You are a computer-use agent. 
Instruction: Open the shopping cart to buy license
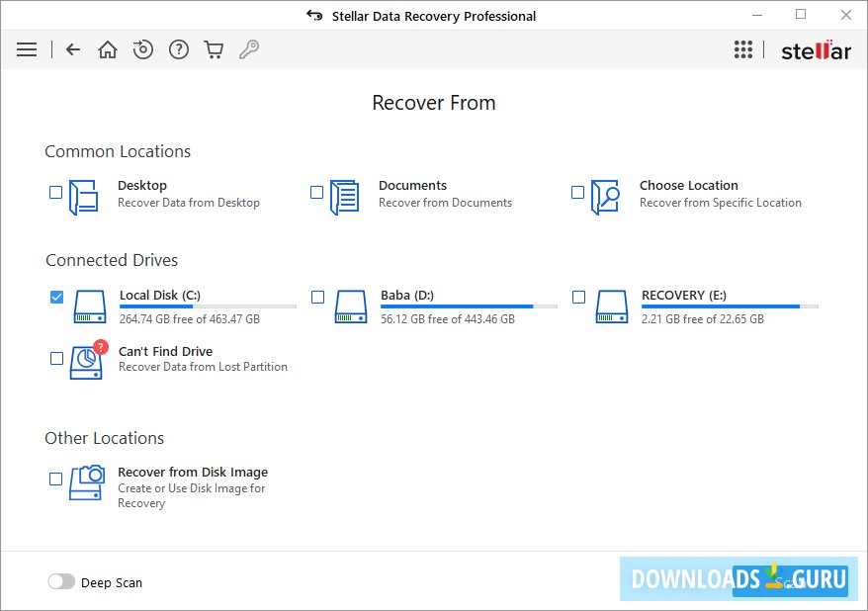tap(214, 48)
